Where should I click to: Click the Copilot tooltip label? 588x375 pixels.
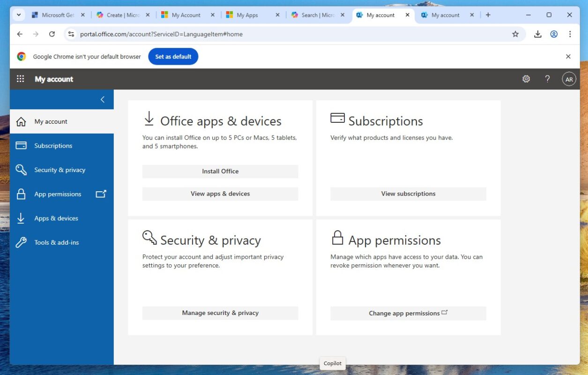(x=333, y=363)
